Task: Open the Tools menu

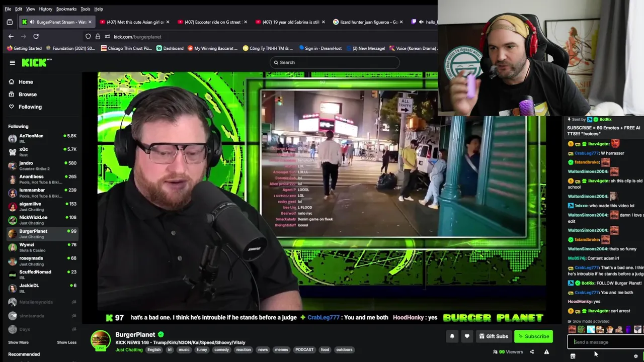Action: pyautogui.click(x=86, y=9)
